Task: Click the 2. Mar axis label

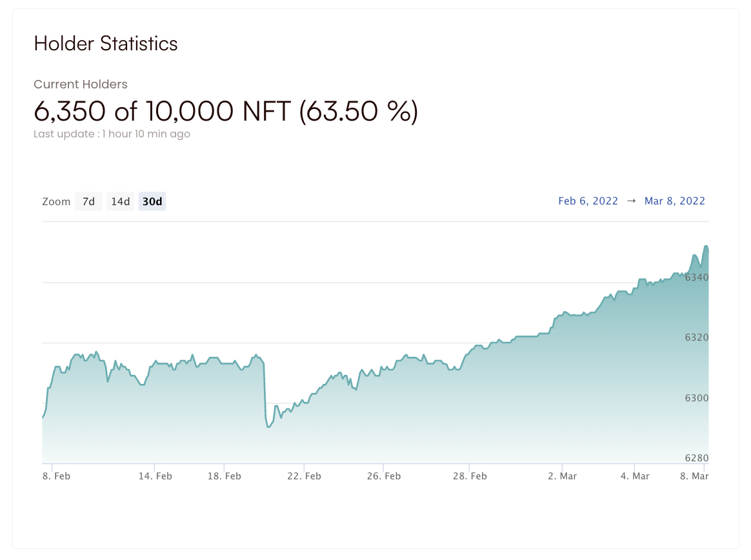Action: (x=562, y=476)
